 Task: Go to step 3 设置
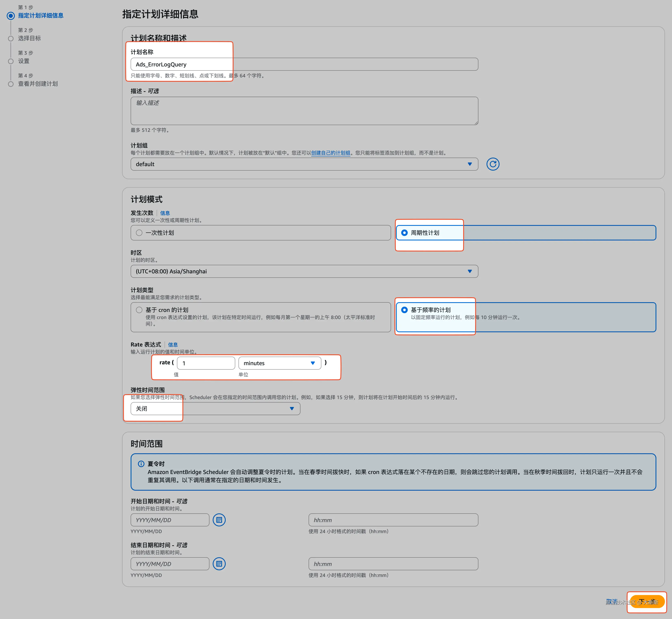(x=23, y=61)
